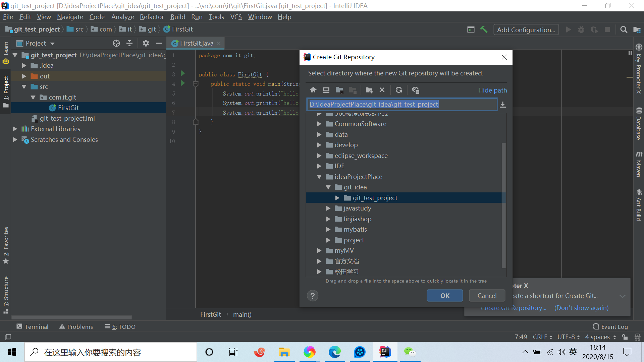Screen dimensions: 644x362
Task: Toggle show hidden files icon in dialog
Action: click(415, 90)
